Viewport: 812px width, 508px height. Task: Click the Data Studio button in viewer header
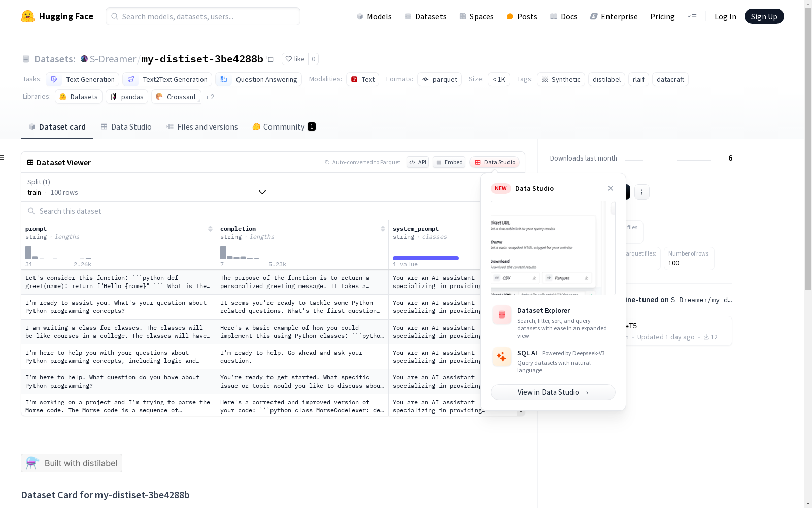click(x=495, y=162)
